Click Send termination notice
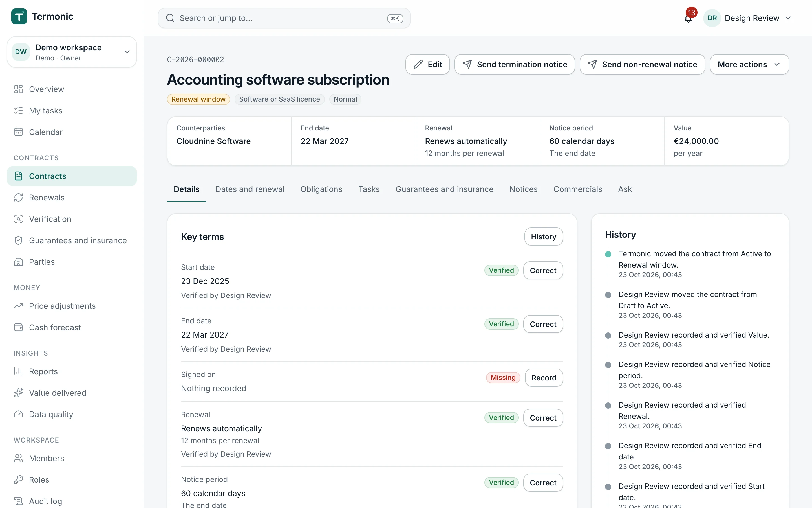The height and width of the screenshot is (508, 812). point(515,65)
